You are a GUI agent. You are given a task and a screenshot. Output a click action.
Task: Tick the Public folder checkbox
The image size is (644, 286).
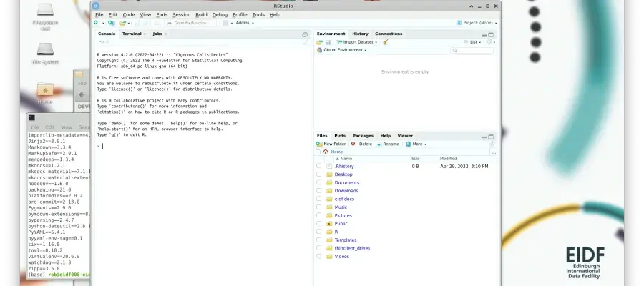pos(318,224)
